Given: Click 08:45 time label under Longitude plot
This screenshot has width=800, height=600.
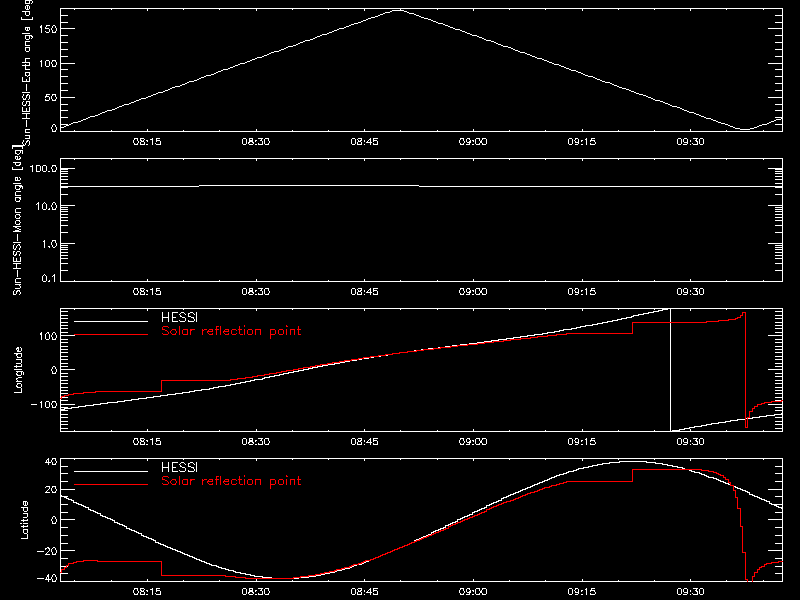Looking at the screenshot, I should (364, 442).
